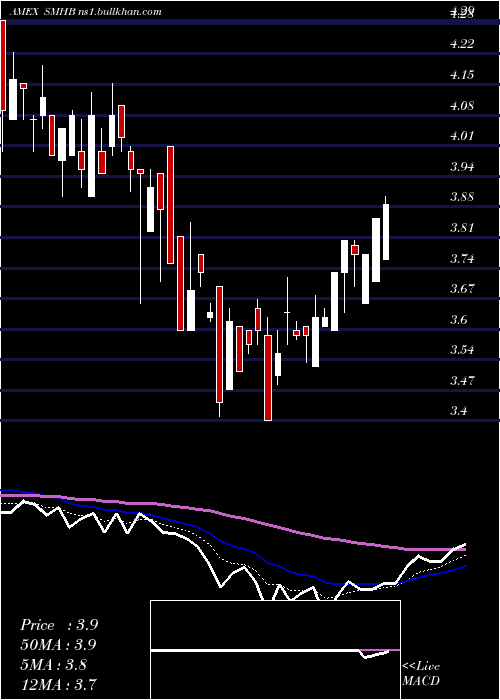Click the '12MA : 3.7' readout
This screenshot has width=500, height=700.
tap(59, 684)
